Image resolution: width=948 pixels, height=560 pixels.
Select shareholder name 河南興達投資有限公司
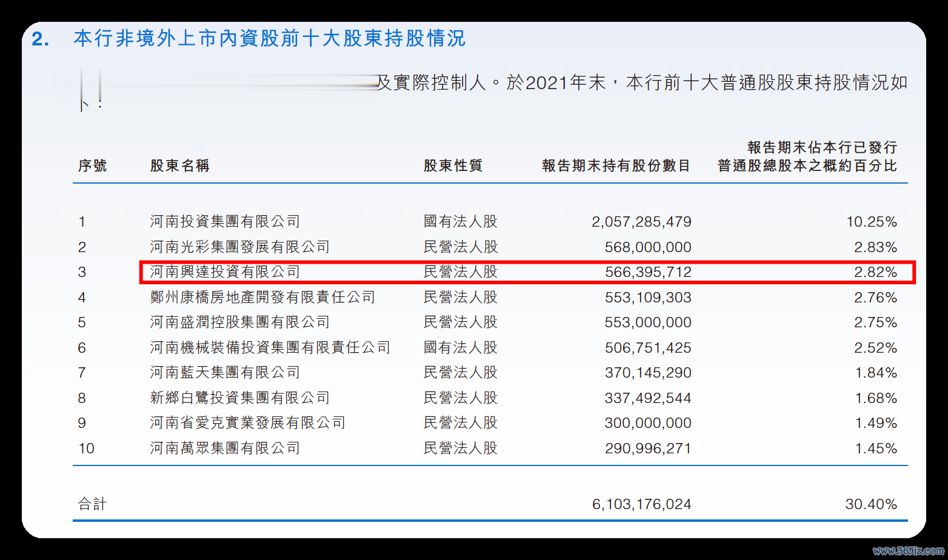pos(225,272)
